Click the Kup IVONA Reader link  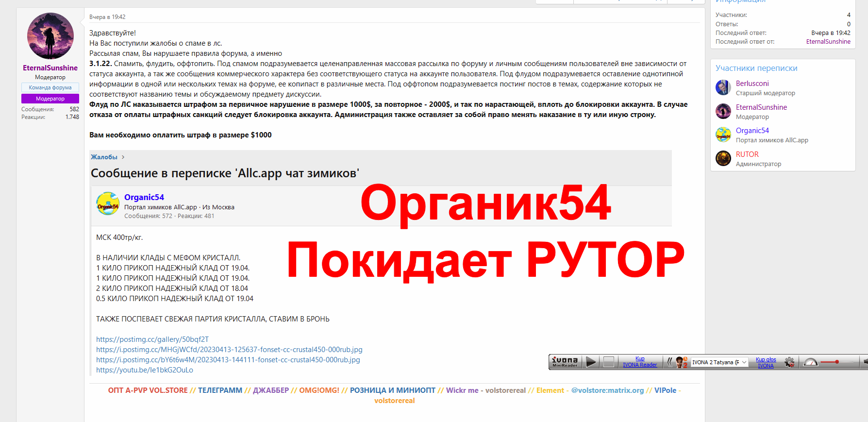(x=640, y=362)
